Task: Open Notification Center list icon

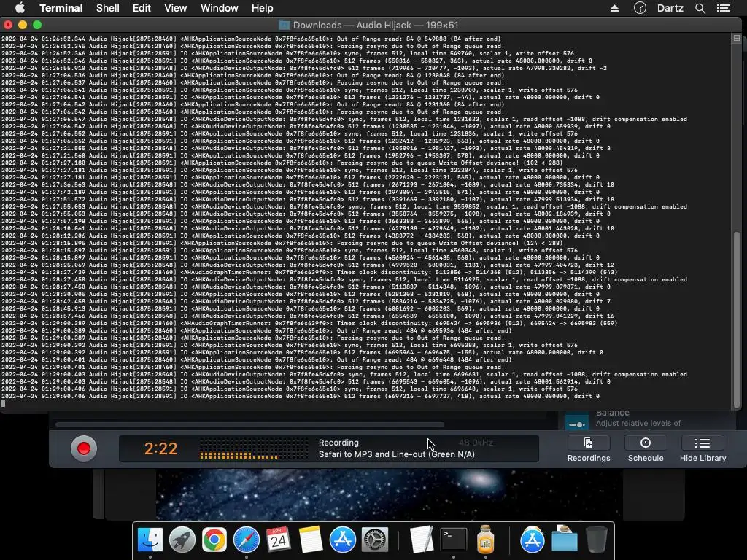Action: (x=724, y=8)
